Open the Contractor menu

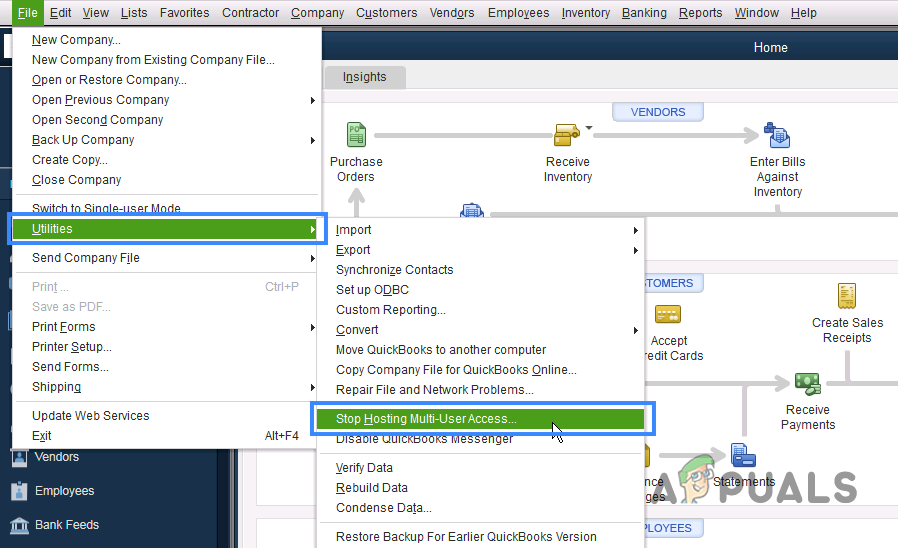pyautogui.click(x=250, y=13)
